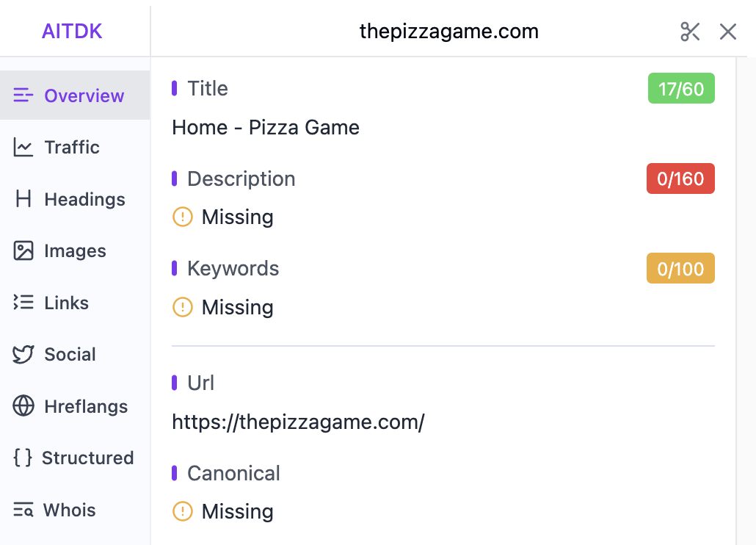Click the AITDK logo link
Viewport: 756px width, 545px height.
pyautogui.click(x=72, y=32)
